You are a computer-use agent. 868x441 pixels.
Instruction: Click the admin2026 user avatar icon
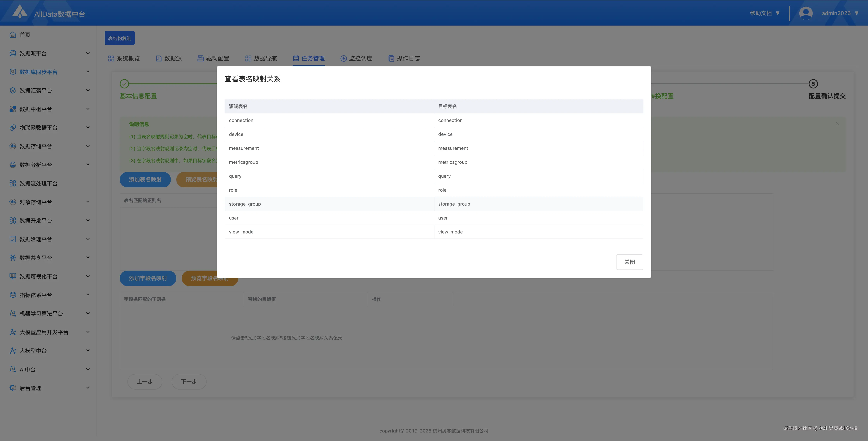pos(806,13)
